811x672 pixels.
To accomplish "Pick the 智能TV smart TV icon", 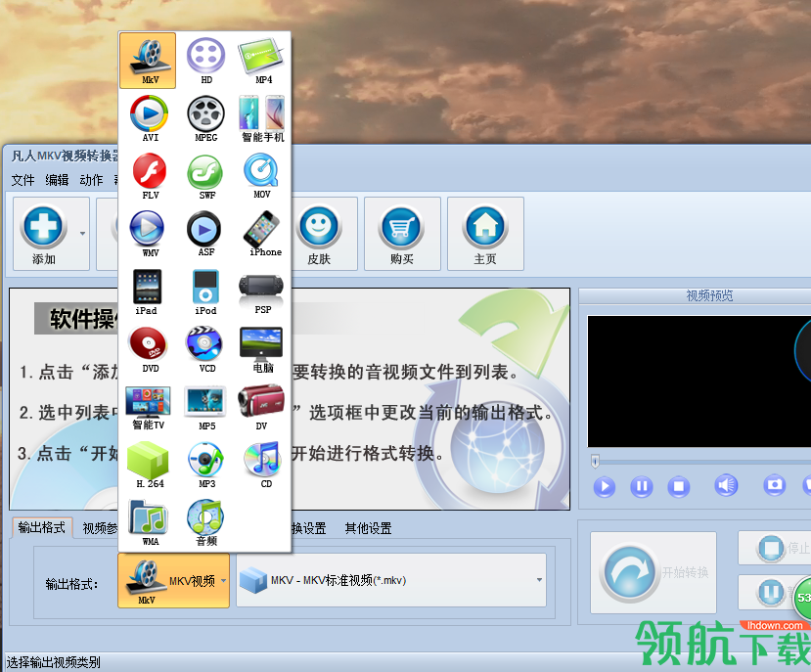I will [149, 407].
